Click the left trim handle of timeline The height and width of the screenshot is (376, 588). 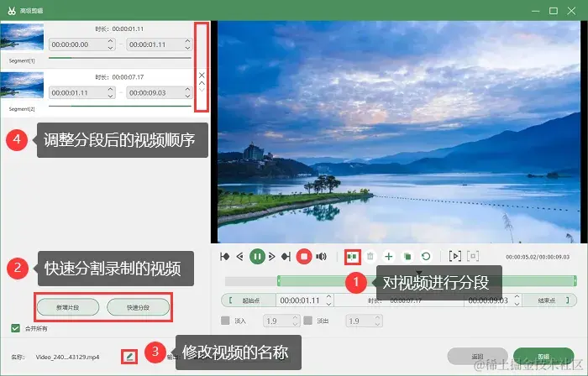pyautogui.click(x=279, y=281)
